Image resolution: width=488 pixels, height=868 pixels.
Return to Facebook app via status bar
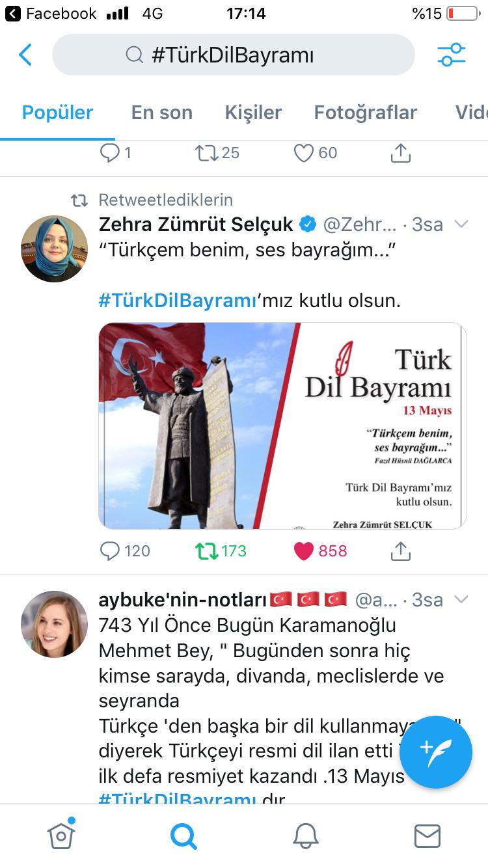coord(51,13)
